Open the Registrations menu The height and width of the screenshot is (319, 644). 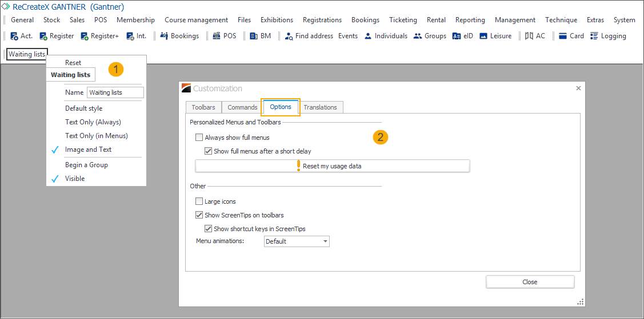pyautogui.click(x=322, y=19)
